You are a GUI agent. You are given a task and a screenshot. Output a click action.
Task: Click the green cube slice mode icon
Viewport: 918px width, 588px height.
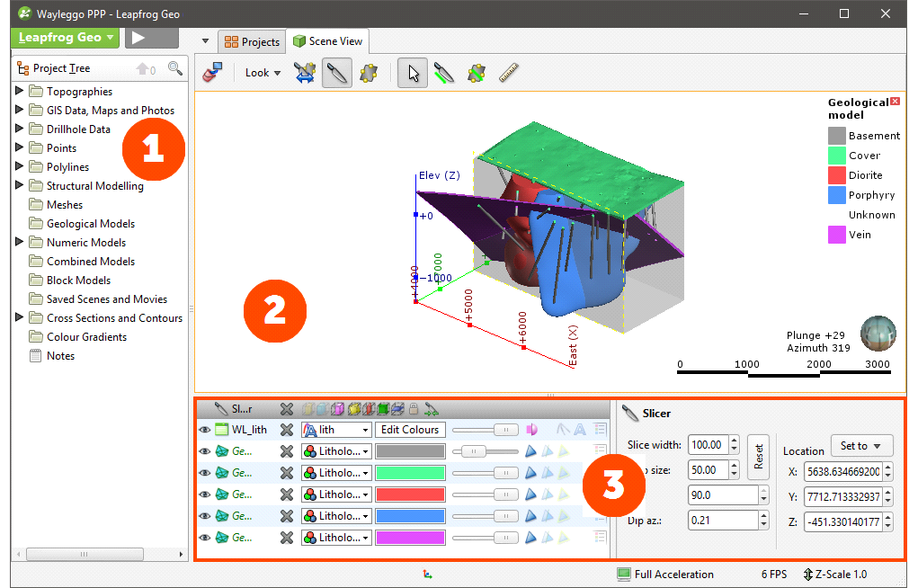click(384, 409)
